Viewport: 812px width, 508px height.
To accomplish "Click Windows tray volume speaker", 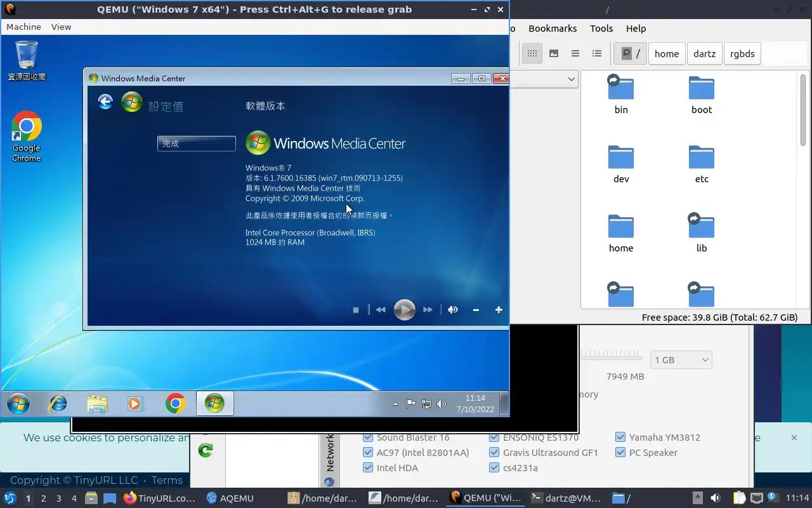I will point(442,404).
